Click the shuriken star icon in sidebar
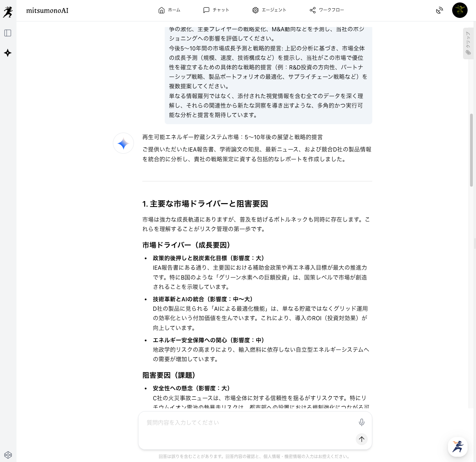This screenshot has height=462, width=476. [x=8, y=53]
